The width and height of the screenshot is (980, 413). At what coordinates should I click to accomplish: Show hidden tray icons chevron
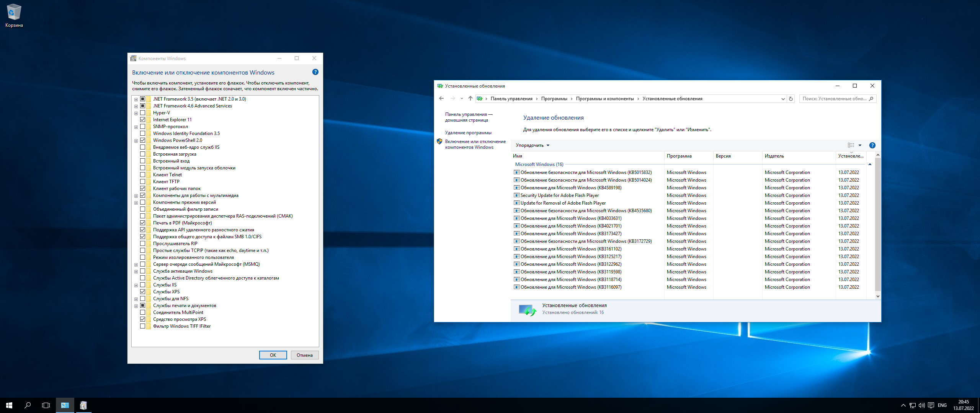click(903, 405)
